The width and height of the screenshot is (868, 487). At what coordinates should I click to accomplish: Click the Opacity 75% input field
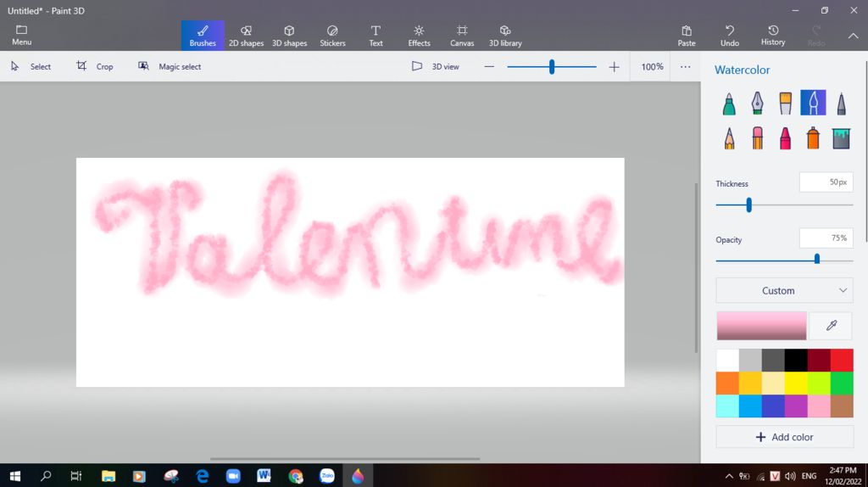click(x=826, y=238)
